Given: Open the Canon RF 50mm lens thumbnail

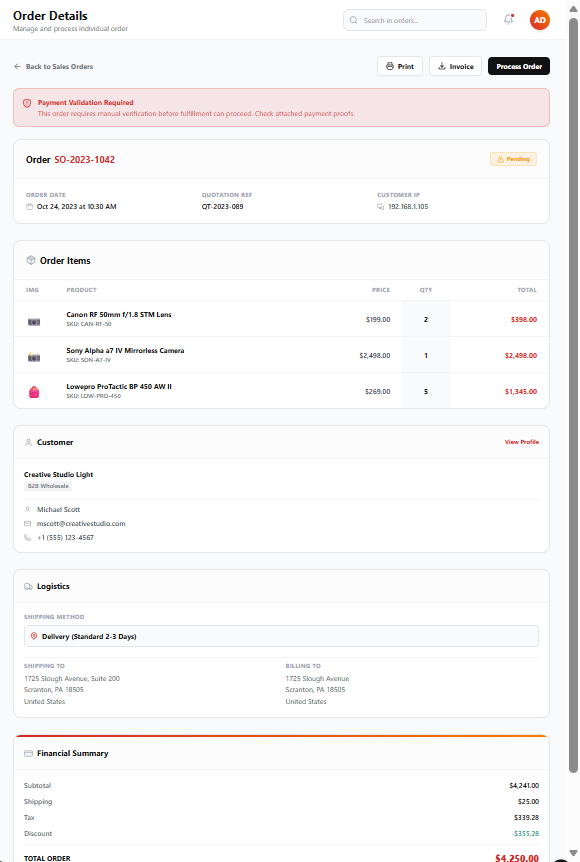Looking at the screenshot, I should (34, 322).
